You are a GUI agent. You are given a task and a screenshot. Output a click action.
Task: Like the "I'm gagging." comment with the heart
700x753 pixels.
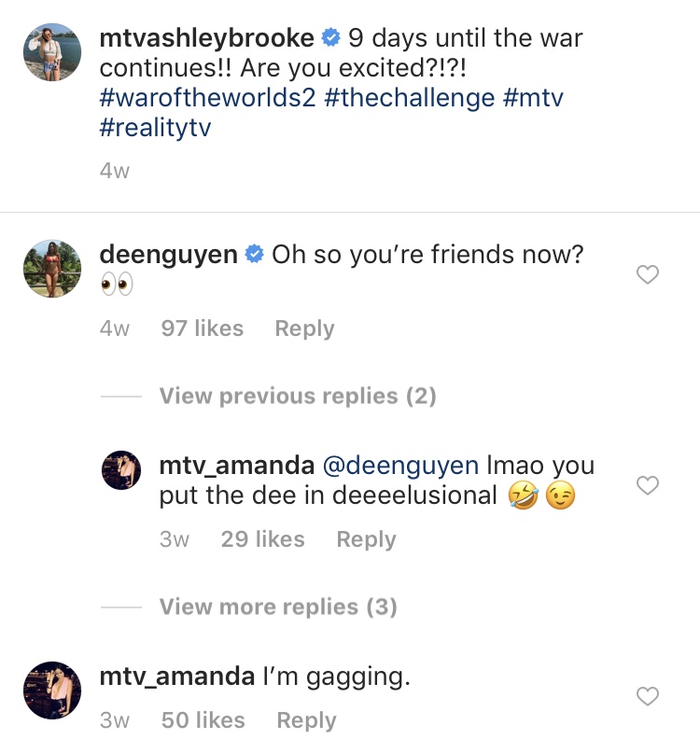[647, 696]
